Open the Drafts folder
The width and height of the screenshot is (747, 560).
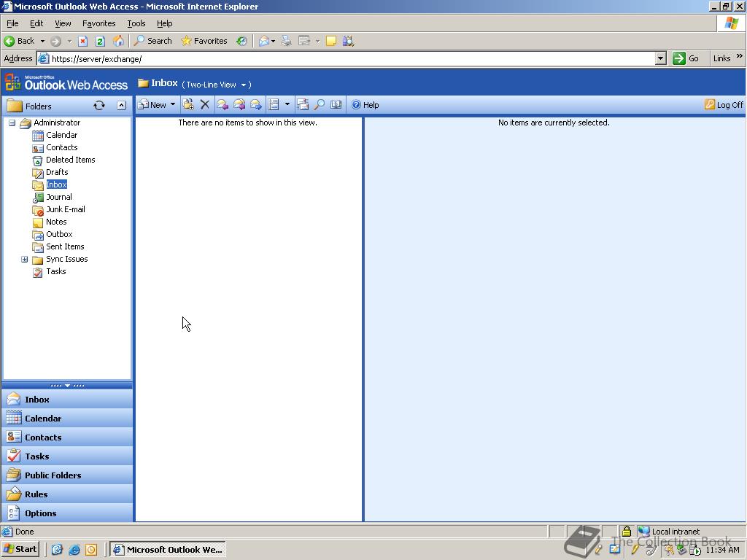(57, 172)
